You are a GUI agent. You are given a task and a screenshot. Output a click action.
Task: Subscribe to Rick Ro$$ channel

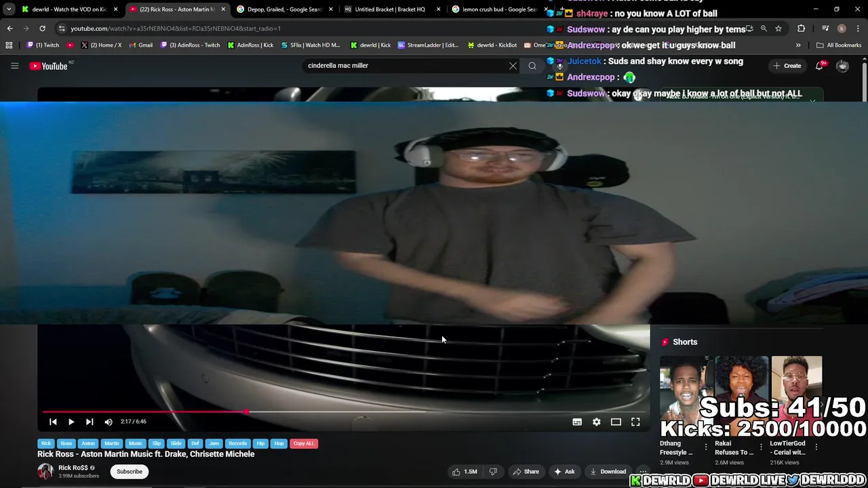pyautogui.click(x=130, y=472)
